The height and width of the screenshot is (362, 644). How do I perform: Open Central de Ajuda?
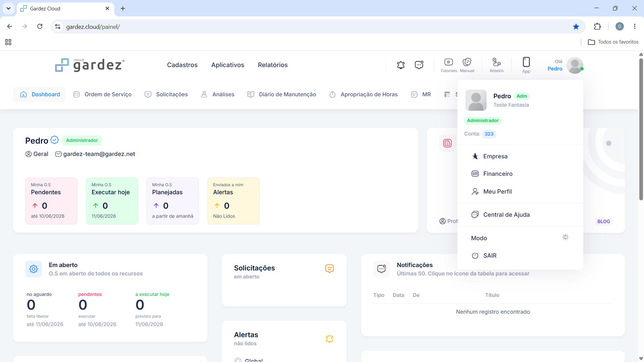click(x=520, y=215)
